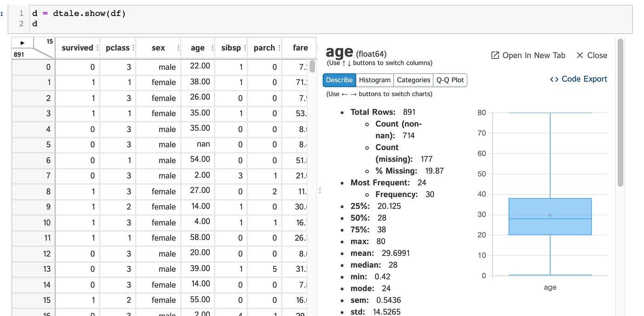The height and width of the screenshot is (316, 644).
Task: Click the Code Export angle-brackets icon
Action: [x=554, y=79]
